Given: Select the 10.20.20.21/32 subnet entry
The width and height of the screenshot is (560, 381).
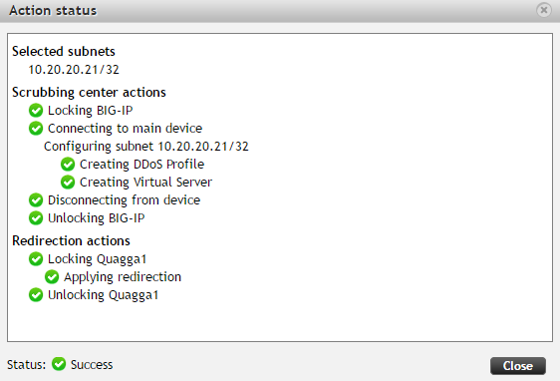Looking at the screenshot, I should [74, 70].
